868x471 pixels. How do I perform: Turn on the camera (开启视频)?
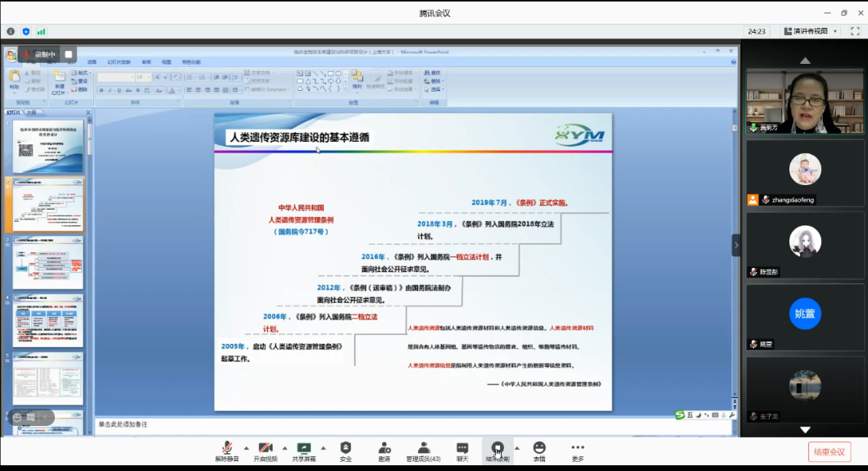coord(265,451)
